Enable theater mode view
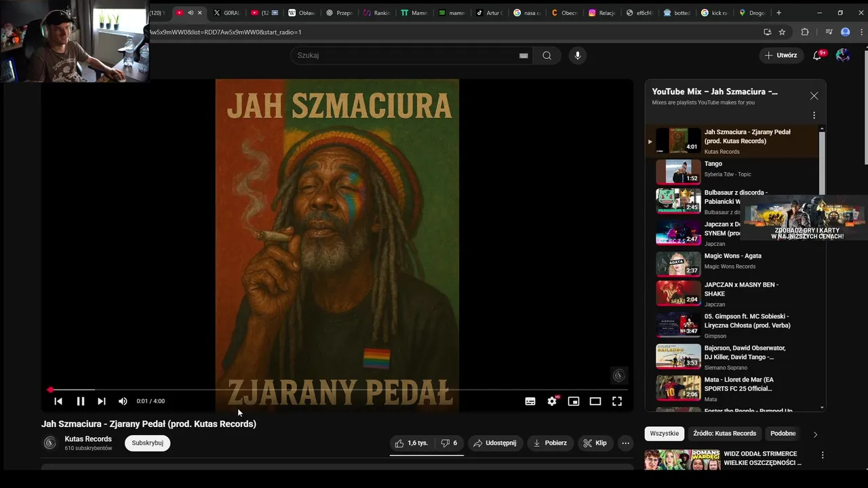The height and width of the screenshot is (488, 868). (595, 401)
